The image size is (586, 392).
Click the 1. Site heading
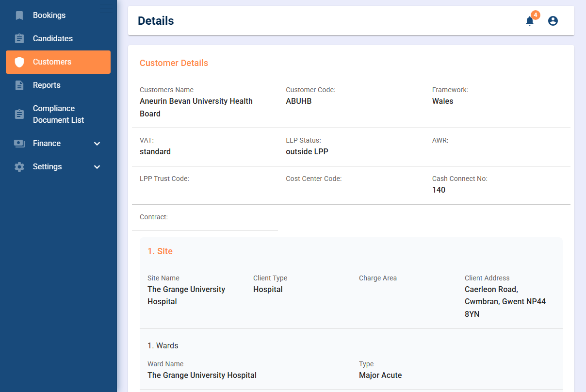(160, 251)
